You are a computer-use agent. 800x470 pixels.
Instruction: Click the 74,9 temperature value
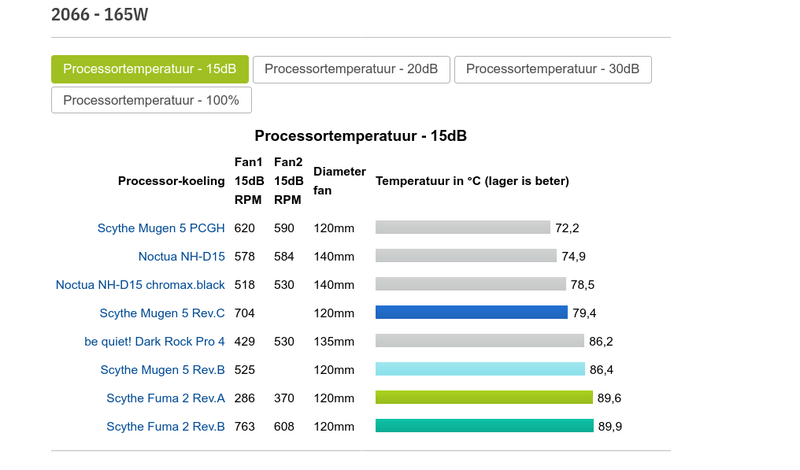[573, 256]
